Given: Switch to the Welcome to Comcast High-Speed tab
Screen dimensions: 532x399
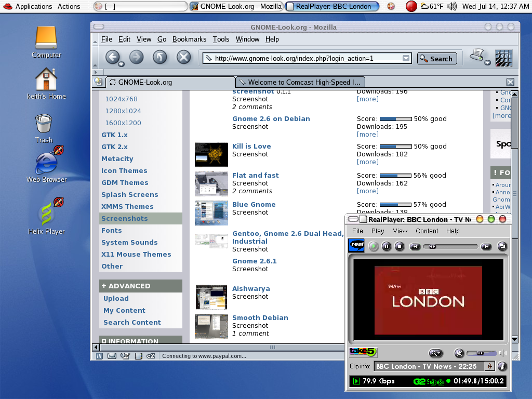Looking at the screenshot, I should (300, 82).
